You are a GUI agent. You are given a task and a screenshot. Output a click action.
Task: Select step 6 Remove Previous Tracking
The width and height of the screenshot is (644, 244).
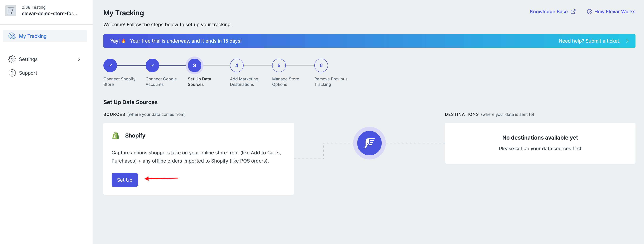321,65
